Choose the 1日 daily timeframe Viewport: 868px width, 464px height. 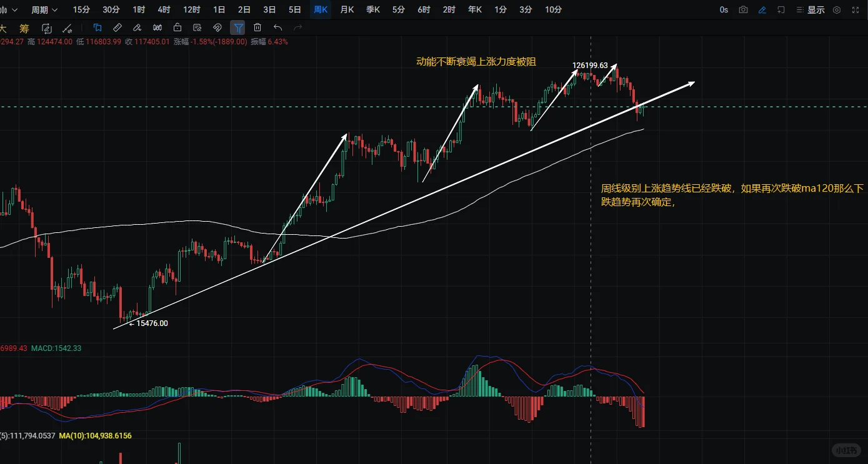[219, 9]
